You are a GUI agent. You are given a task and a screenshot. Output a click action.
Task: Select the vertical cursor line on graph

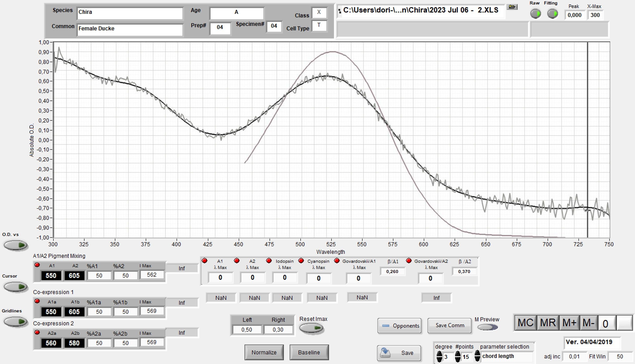pos(587,140)
